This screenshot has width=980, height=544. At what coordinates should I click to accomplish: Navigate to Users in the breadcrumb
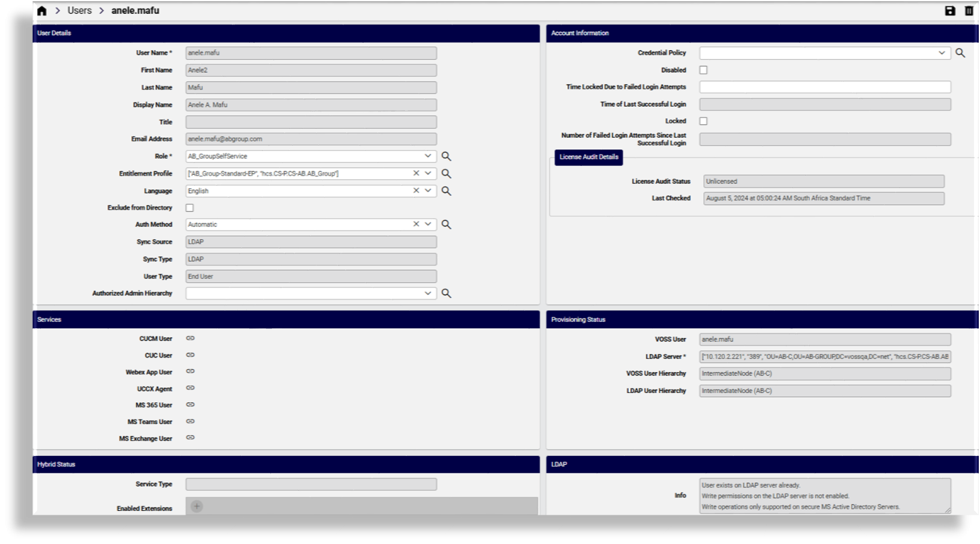(x=80, y=11)
